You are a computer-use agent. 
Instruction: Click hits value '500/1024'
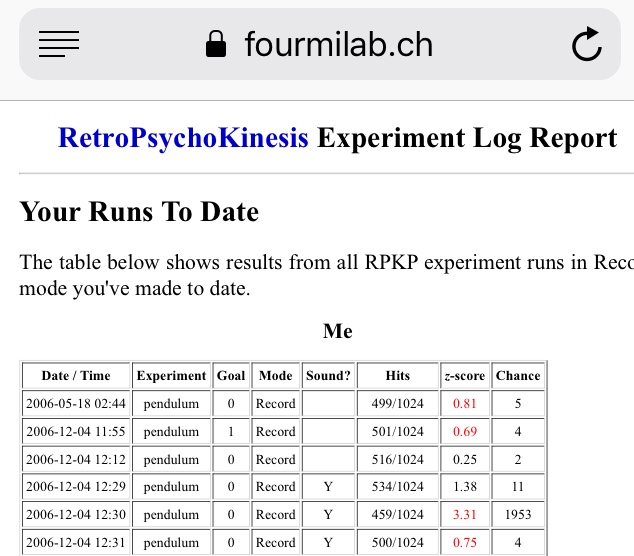tap(398, 542)
